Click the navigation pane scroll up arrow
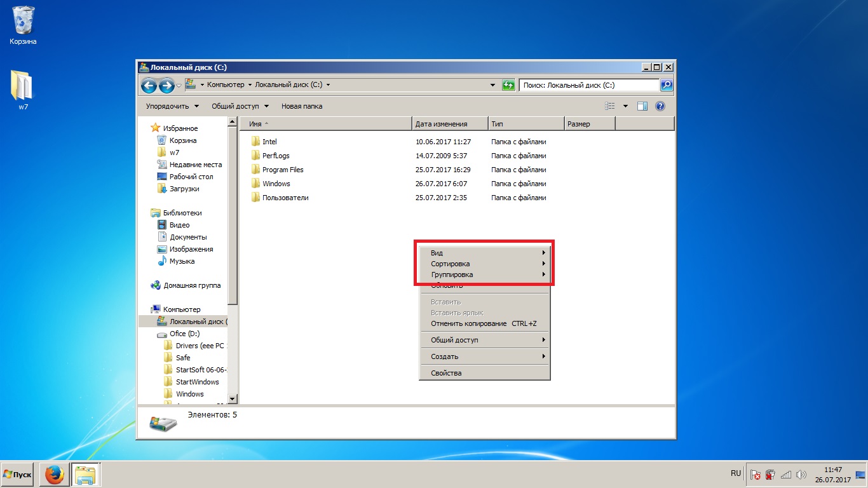The image size is (868, 488). point(232,122)
